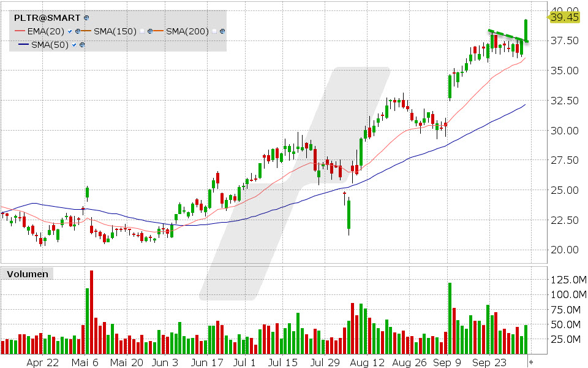Enable the SMA(150) checkbox

(x=142, y=31)
